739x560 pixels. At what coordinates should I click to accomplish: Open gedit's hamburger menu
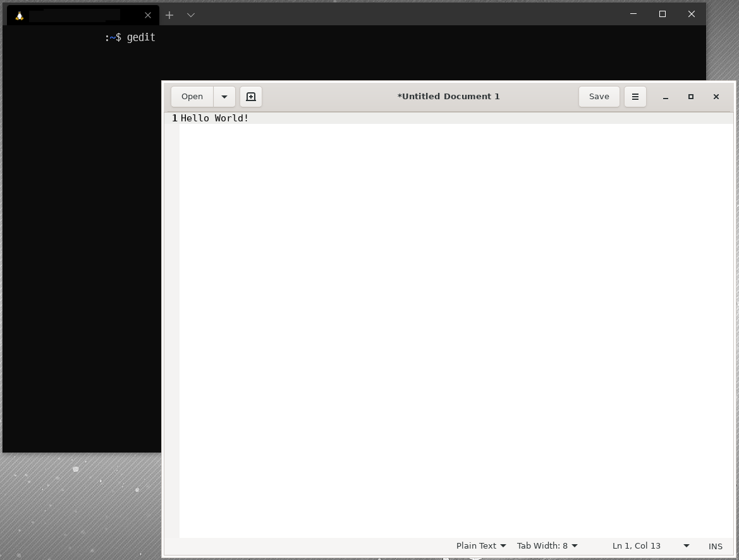[x=635, y=97]
